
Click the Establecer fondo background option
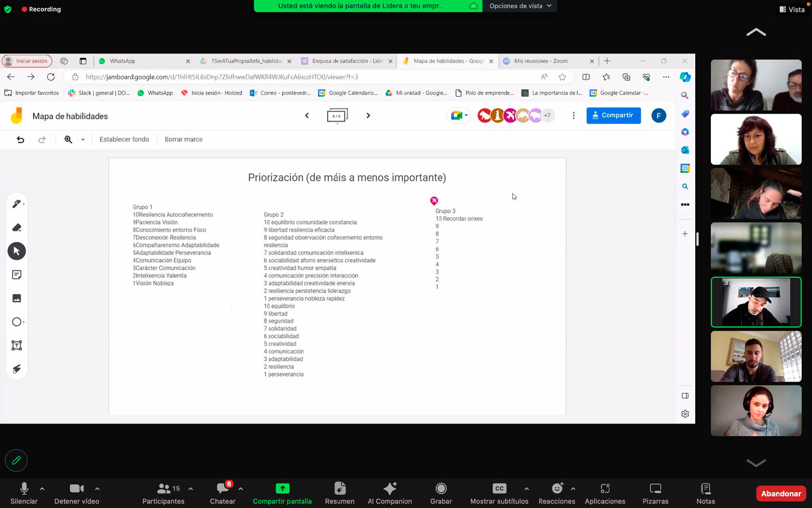124,140
